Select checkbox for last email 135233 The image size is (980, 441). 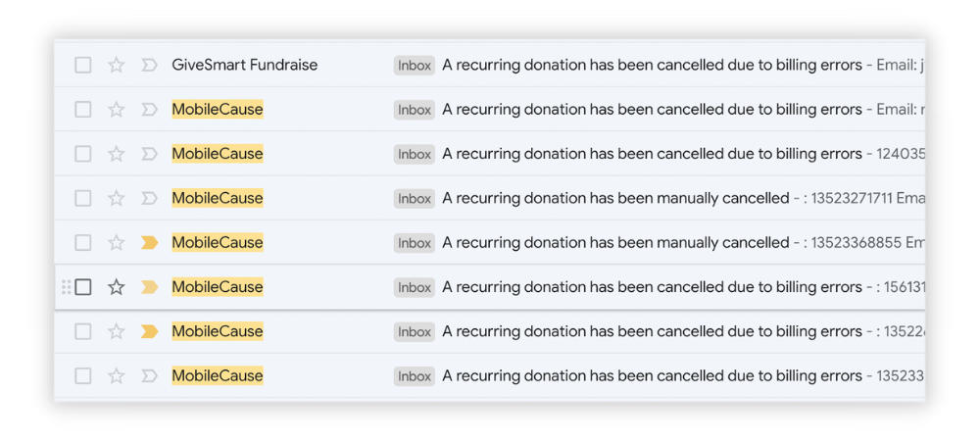point(83,376)
